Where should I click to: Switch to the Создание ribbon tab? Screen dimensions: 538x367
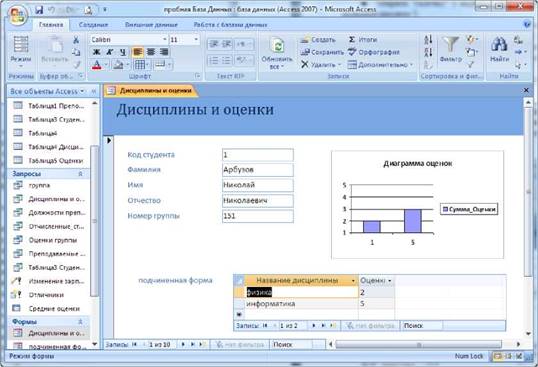point(93,25)
